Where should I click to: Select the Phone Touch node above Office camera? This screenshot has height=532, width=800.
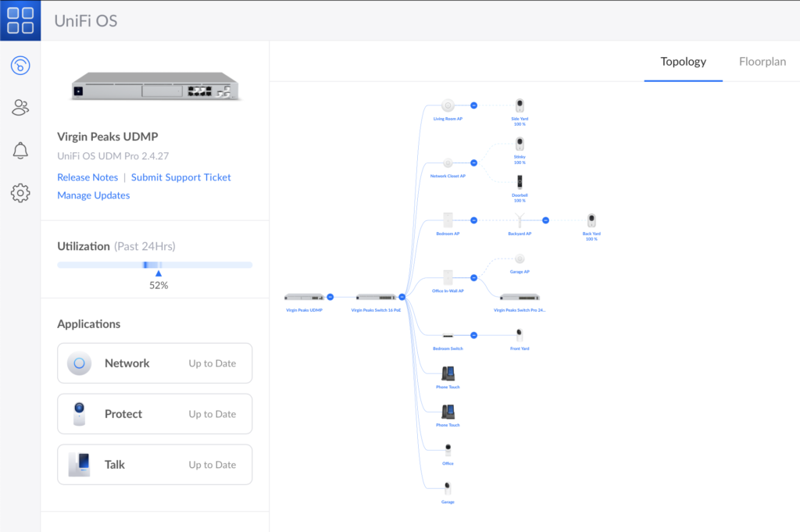pyautogui.click(x=448, y=412)
